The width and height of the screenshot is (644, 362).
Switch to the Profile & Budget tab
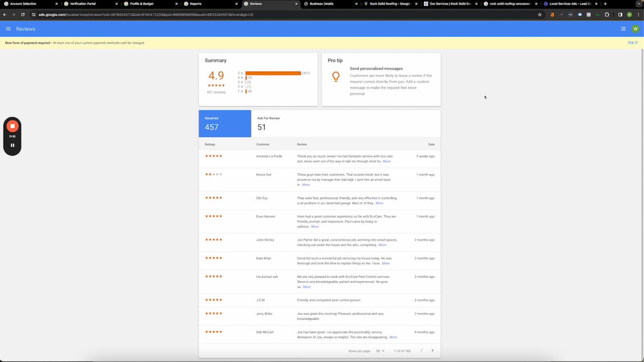pos(150,4)
